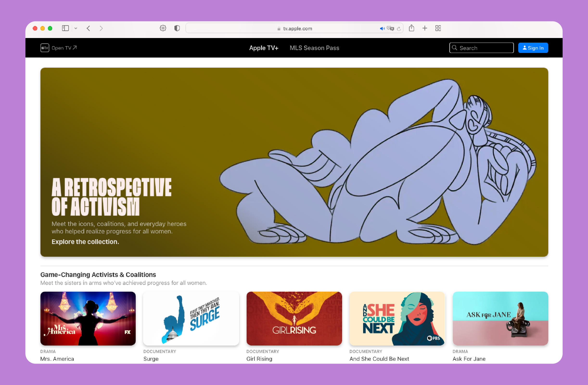The width and height of the screenshot is (588, 385).
Task: Open the gear extension icon in toolbar
Action: point(163,28)
